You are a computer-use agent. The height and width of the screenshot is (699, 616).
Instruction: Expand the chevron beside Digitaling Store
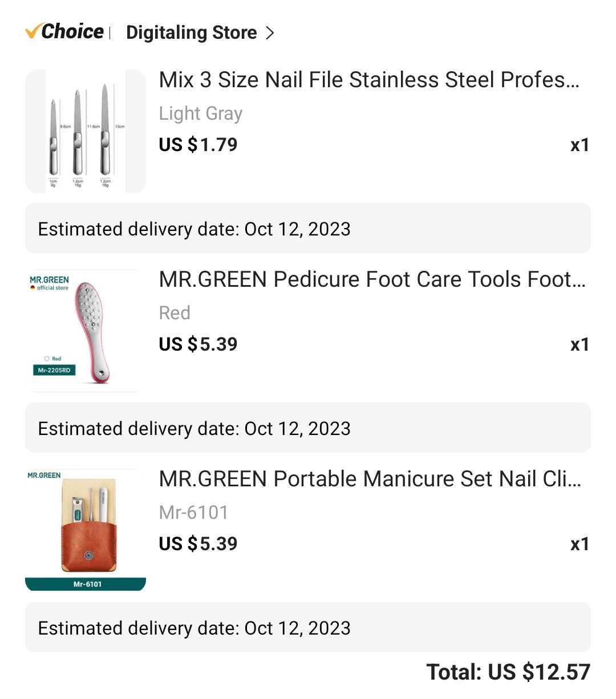270,33
